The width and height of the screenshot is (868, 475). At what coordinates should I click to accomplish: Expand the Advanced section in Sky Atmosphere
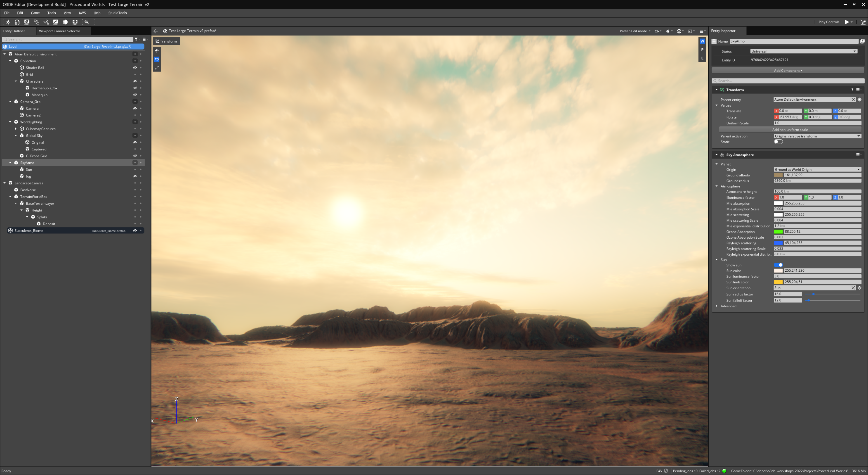[x=717, y=306]
